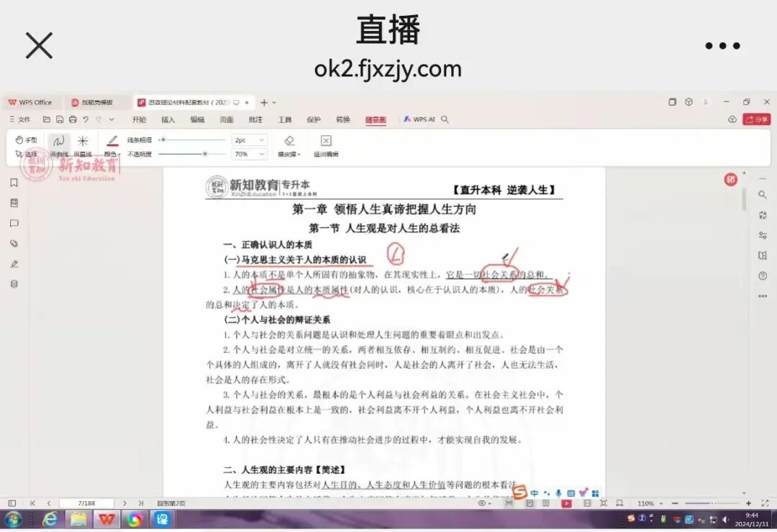The height and width of the screenshot is (532, 777).
Task: Click 分享 share button at top right
Action: click(758, 119)
